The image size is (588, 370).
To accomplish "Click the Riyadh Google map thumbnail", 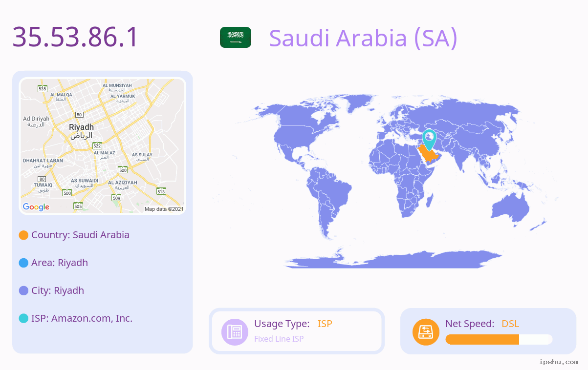I will (x=103, y=146).
